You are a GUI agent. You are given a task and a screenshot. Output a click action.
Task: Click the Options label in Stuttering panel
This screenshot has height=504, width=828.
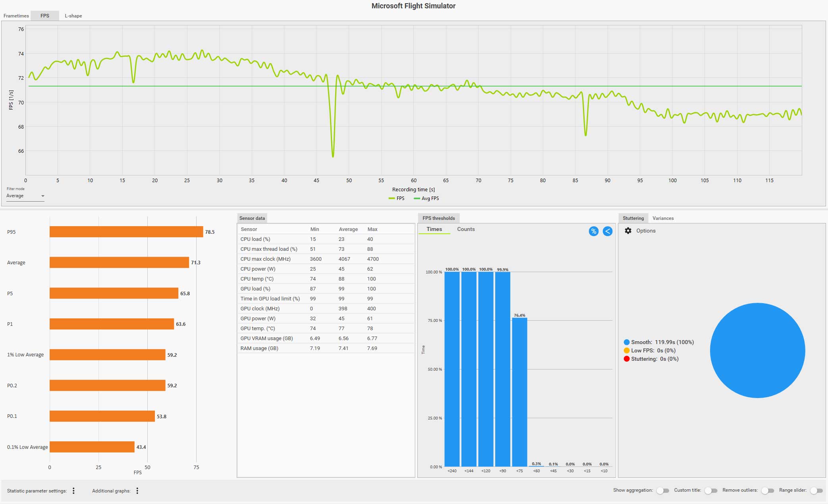pos(646,231)
